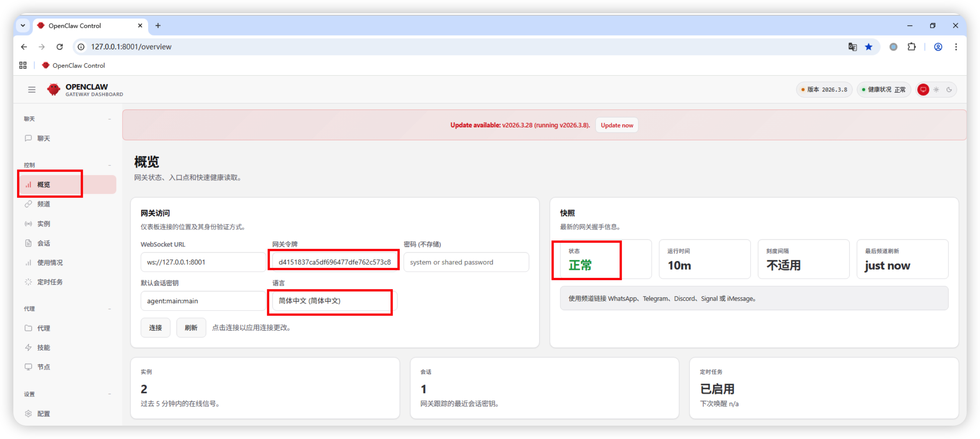Reload the page with refresh icon
Screen dimensions: 980x439
pyautogui.click(x=60, y=47)
